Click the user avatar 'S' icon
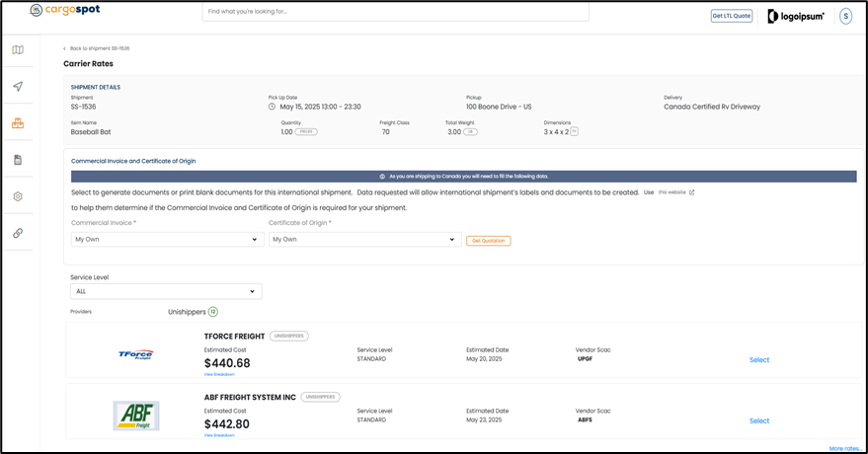868x454 pixels. coord(845,16)
